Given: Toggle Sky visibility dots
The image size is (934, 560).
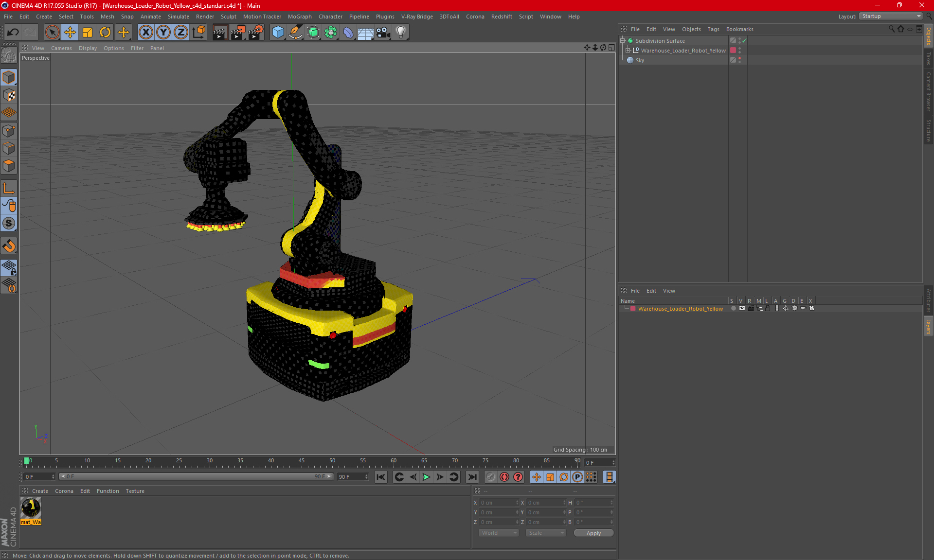Looking at the screenshot, I should click(739, 60).
